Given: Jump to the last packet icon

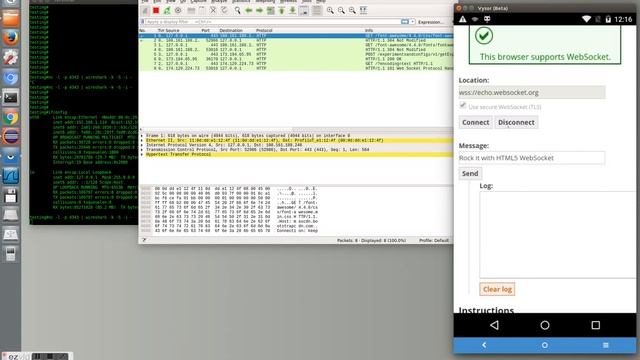Looking at the screenshot, I should [293, 11].
